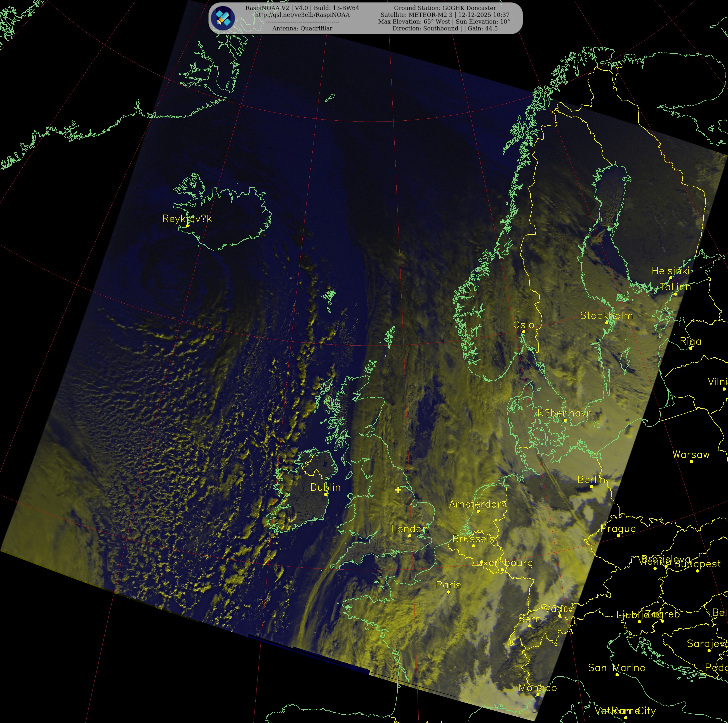This screenshot has height=723, width=728.
Task: Click the Reykjavik city dot marker
Action: (x=187, y=226)
